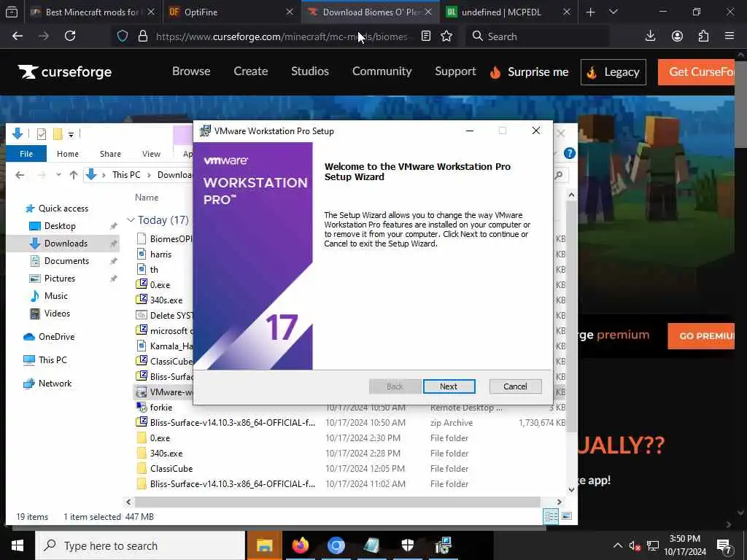The image size is (747, 560).
Task: Cancel the VMware Workstation Pro setup
Action: click(x=515, y=386)
